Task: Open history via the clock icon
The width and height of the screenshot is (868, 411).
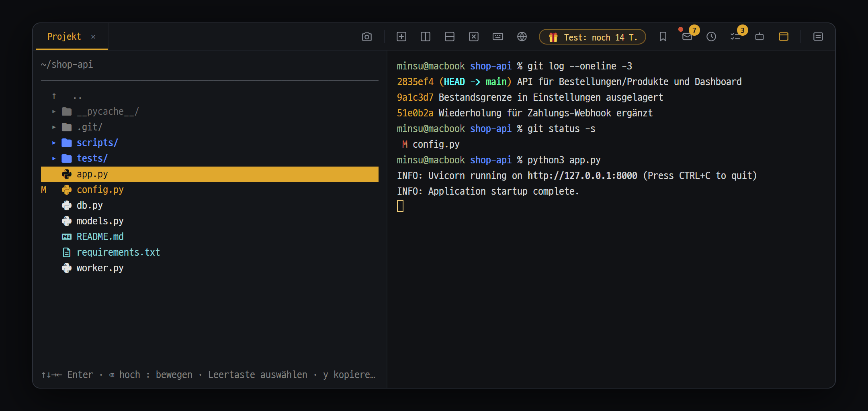Action: tap(711, 37)
